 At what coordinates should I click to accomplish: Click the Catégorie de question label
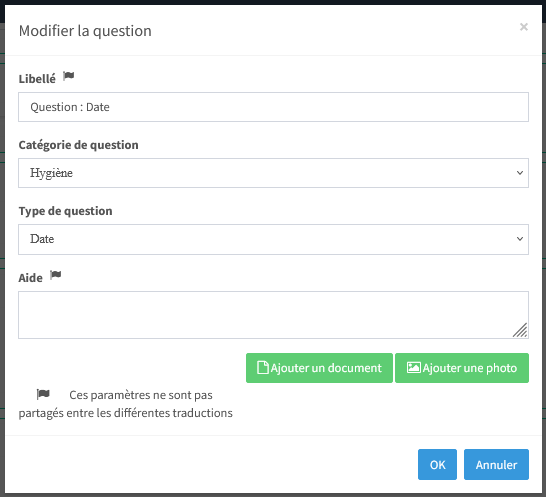pyautogui.click(x=78, y=145)
